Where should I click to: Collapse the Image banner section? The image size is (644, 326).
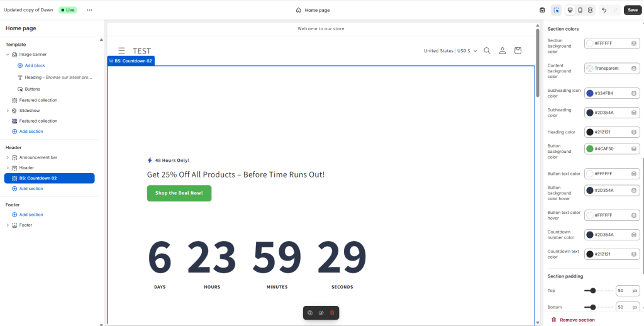8,55
